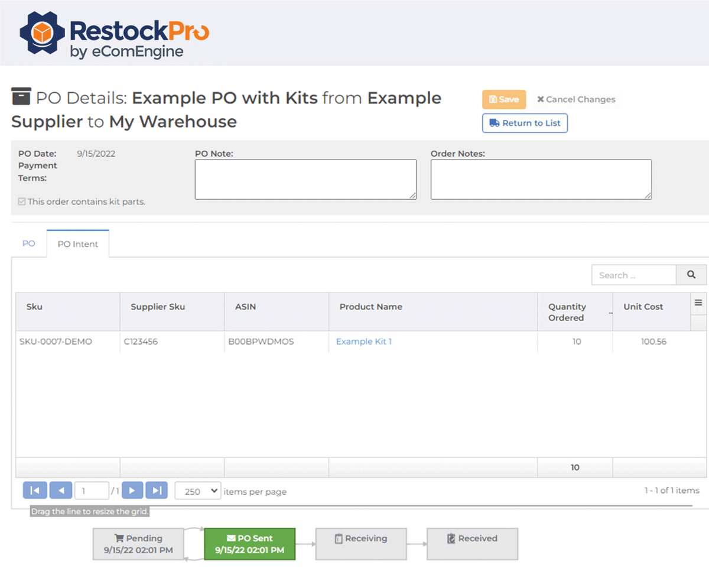
Task: Jump to last page of grid
Action: [157, 490]
